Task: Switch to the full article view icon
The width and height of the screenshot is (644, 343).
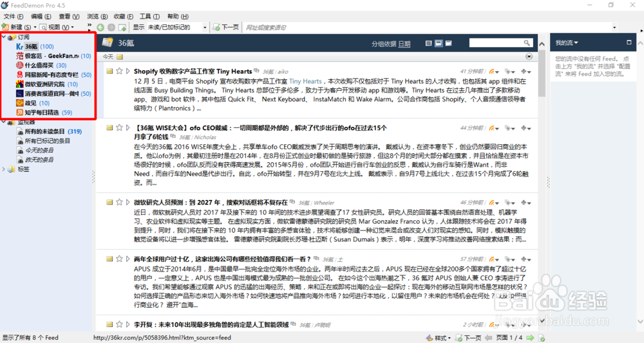Action: [x=448, y=43]
